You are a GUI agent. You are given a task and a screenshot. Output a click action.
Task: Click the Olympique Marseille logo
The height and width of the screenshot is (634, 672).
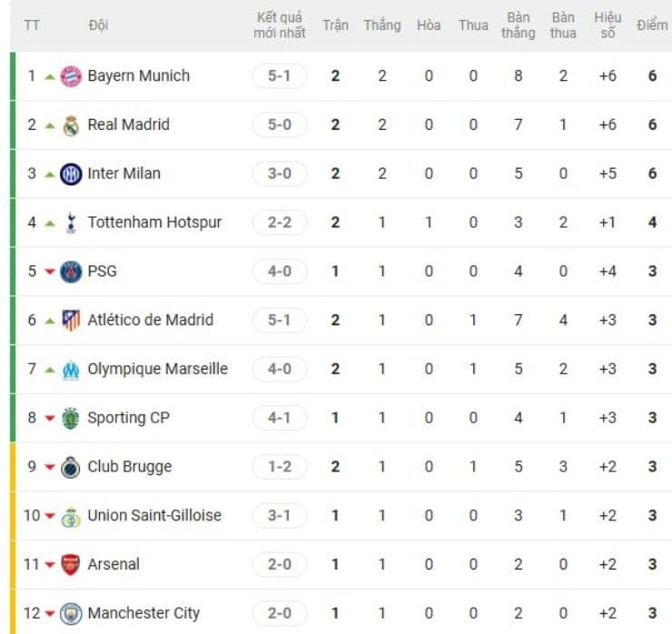tap(71, 370)
